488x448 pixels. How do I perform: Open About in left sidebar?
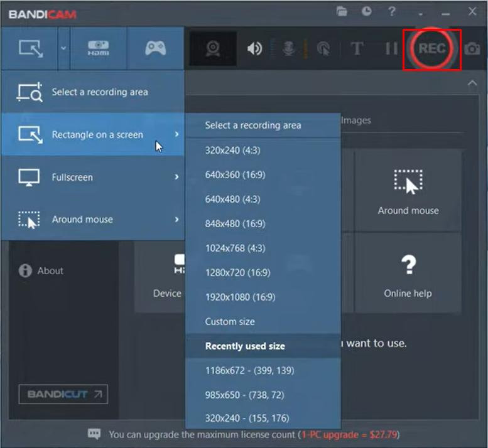click(x=50, y=271)
